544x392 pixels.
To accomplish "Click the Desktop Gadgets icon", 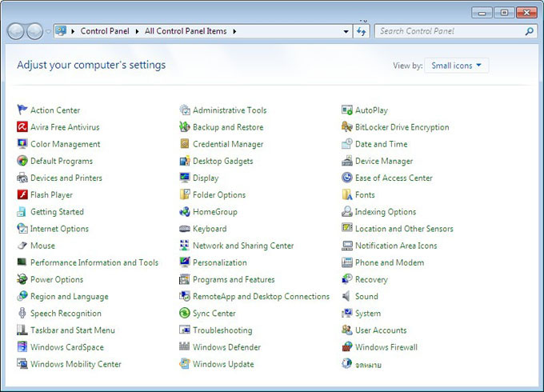I will coord(185,161).
